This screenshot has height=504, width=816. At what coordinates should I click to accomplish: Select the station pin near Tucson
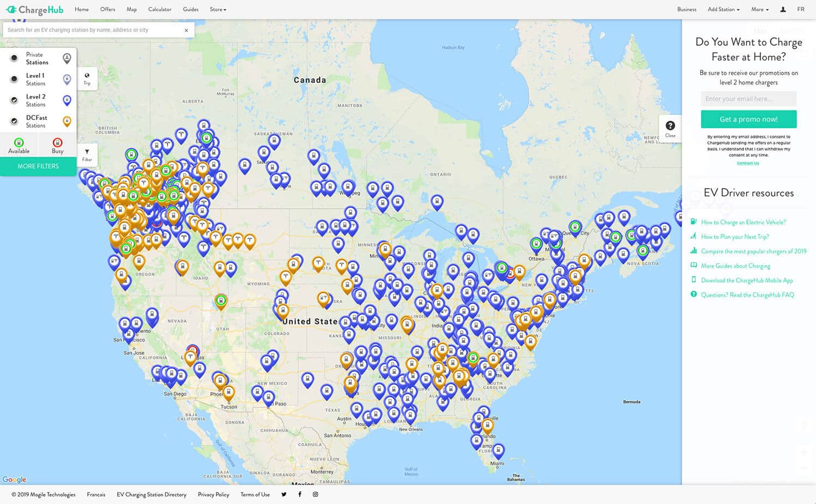coord(229,393)
